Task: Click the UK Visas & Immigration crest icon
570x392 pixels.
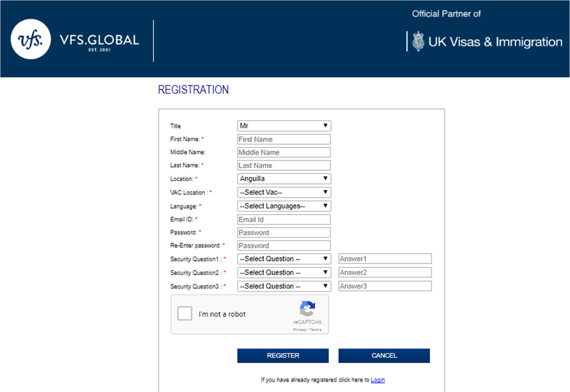Action: click(x=418, y=41)
